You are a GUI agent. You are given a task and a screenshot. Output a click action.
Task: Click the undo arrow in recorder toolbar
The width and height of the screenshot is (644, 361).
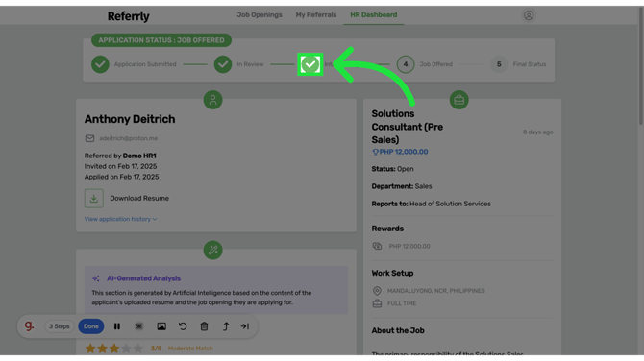pyautogui.click(x=183, y=326)
